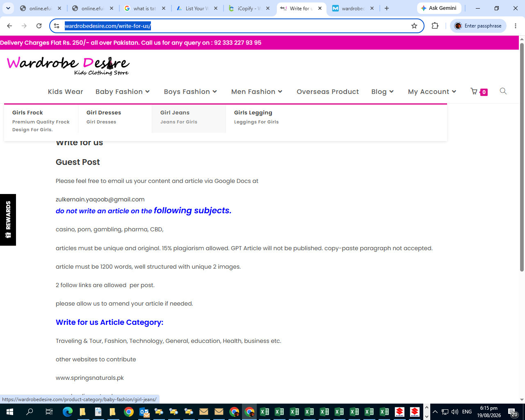
Task: Open the Chrome extensions puzzle icon
Action: [435, 26]
